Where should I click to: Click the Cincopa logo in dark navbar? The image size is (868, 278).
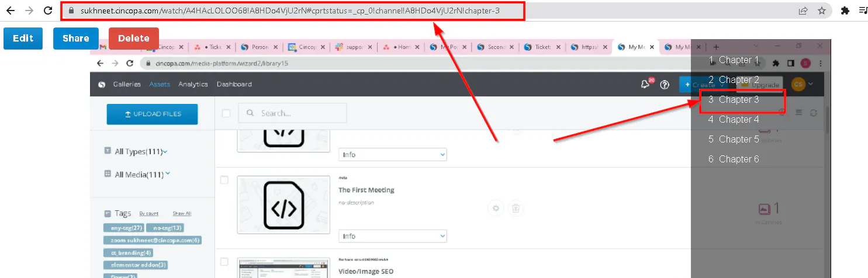(x=101, y=85)
